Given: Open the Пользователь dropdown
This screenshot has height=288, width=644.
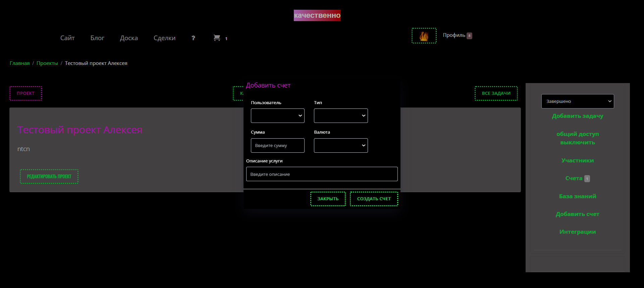Looking at the screenshot, I should click(x=277, y=116).
